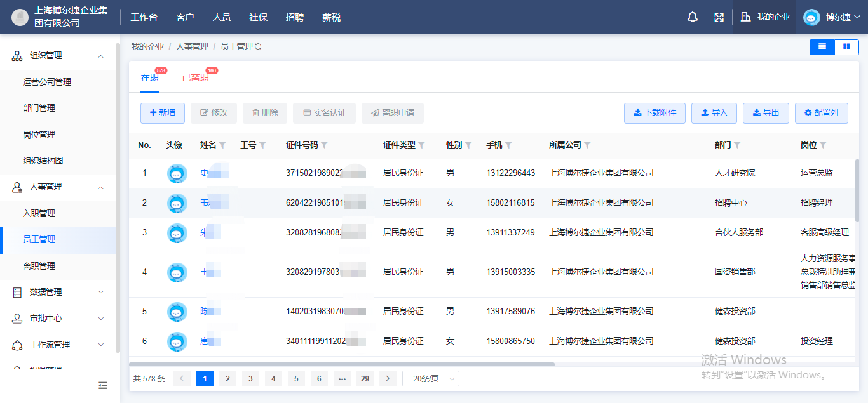This screenshot has height=403, width=868.
Task: Click the avatar in row 6
Action: click(177, 341)
